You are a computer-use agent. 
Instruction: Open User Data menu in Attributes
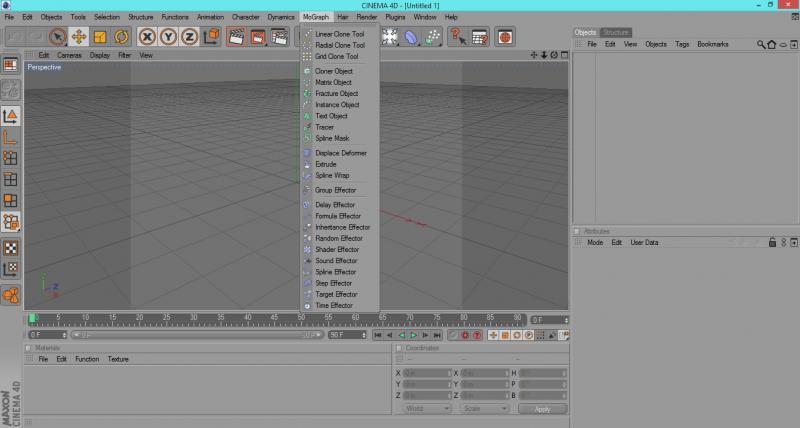point(644,242)
